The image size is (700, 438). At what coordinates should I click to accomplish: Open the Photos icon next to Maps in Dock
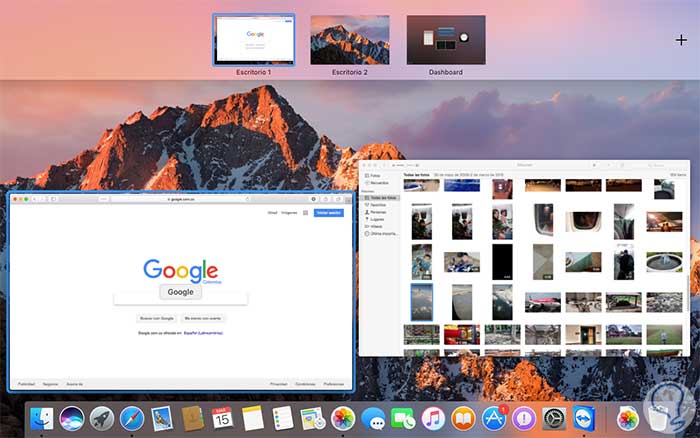point(343,419)
